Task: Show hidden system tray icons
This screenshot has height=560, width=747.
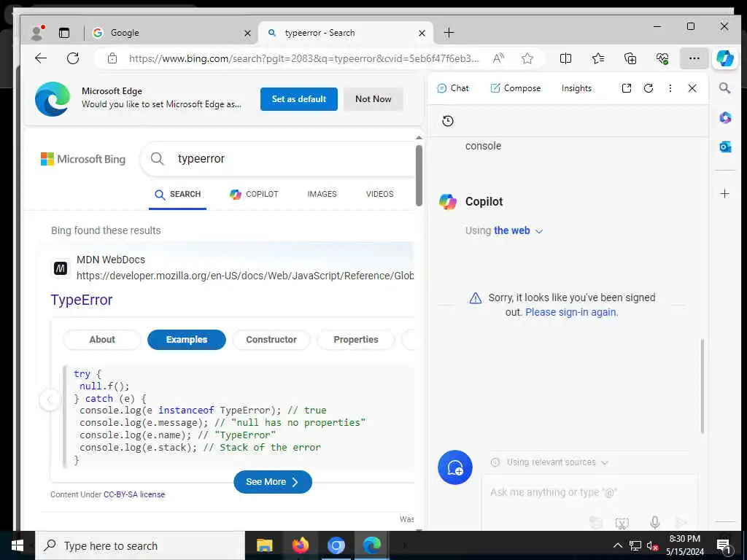Action: tap(617, 545)
